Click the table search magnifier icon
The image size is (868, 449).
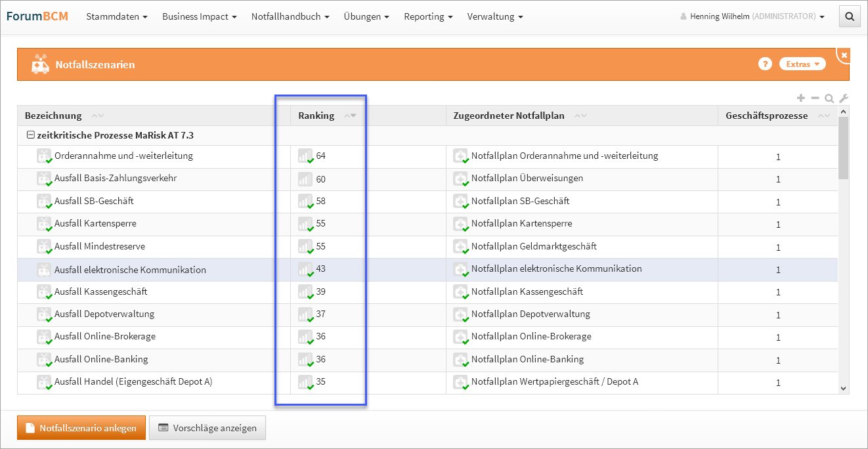[x=829, y=98]
